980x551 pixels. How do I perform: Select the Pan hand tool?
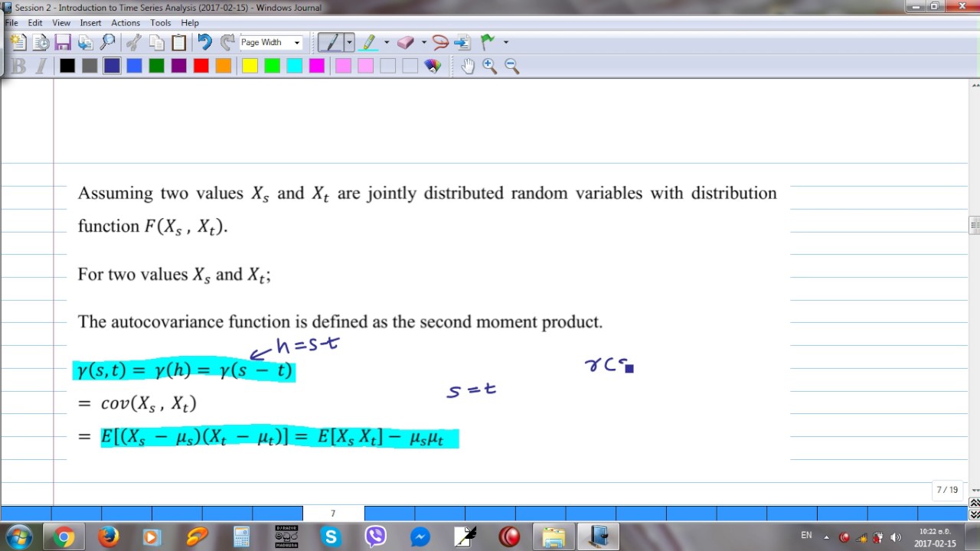[x=468, y=67]
